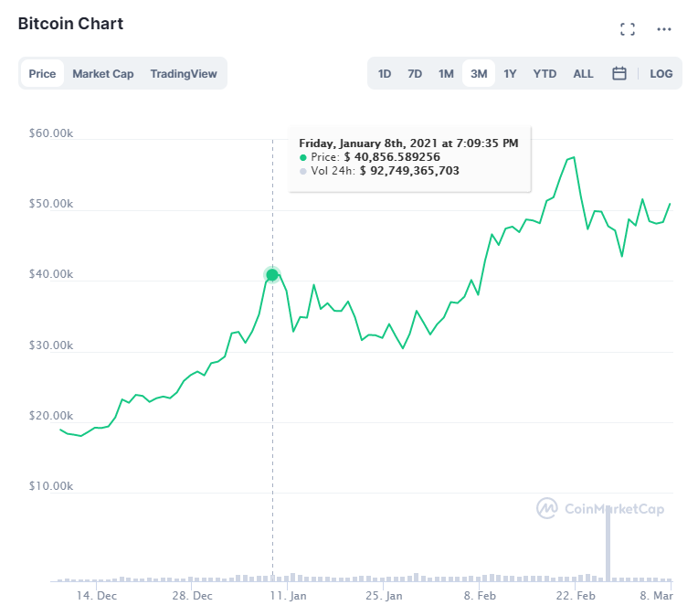Screen dimensions: 698x616
Task: Click the fullscreen expand icon
Action: coord(627,29)
